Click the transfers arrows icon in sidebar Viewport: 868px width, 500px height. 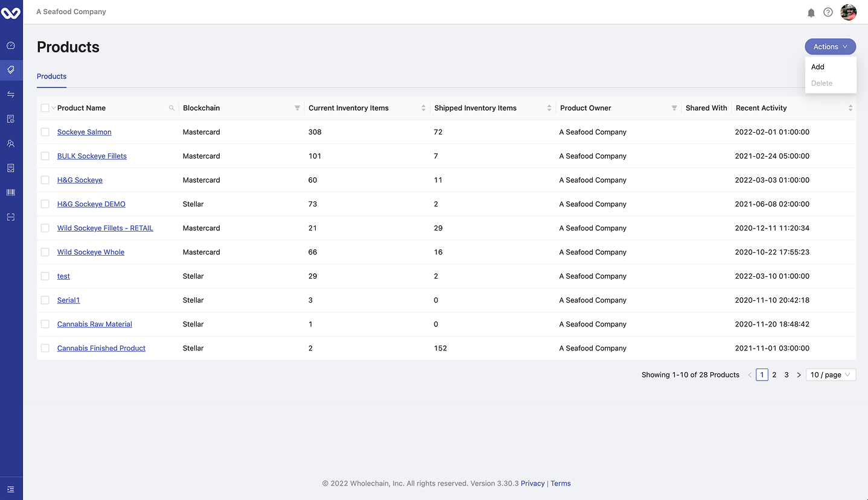tap(11, 94)
